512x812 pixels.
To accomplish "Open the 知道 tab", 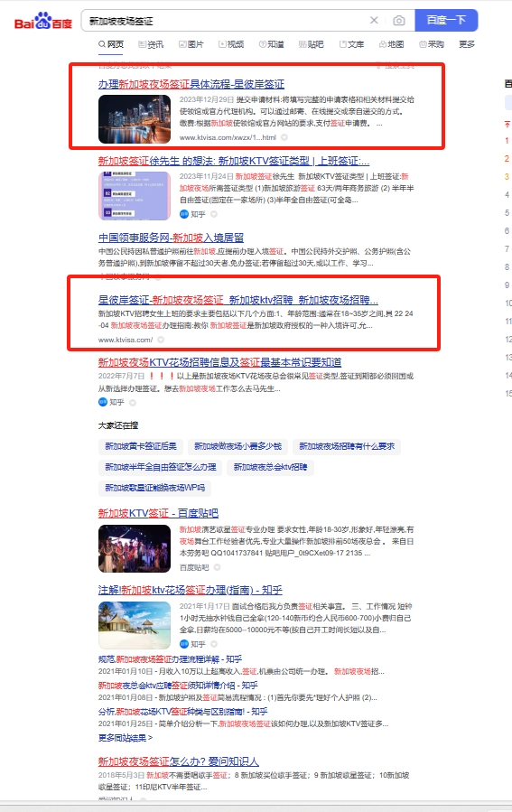I will click(271, 44).
